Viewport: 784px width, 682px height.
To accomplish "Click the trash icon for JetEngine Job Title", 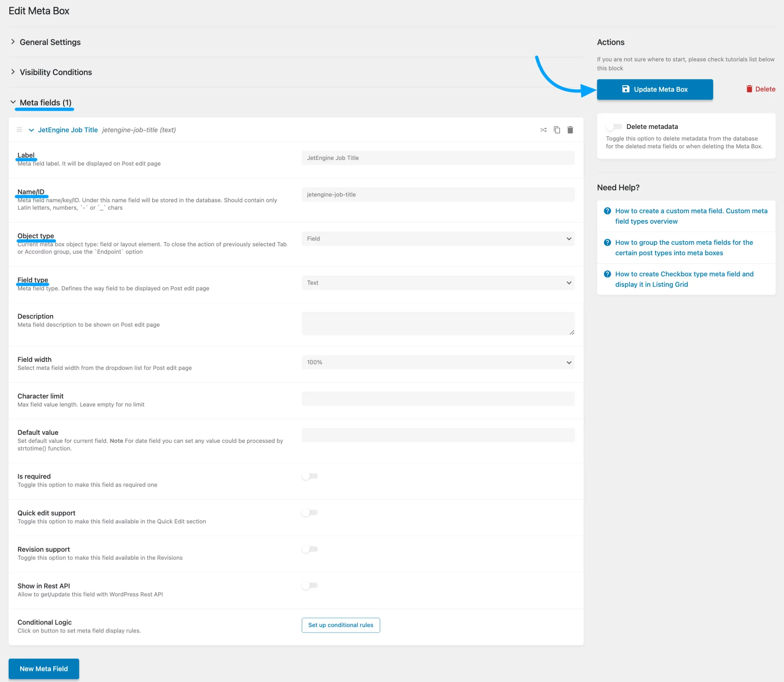I will pyautogui.click(x=570, y=130).
